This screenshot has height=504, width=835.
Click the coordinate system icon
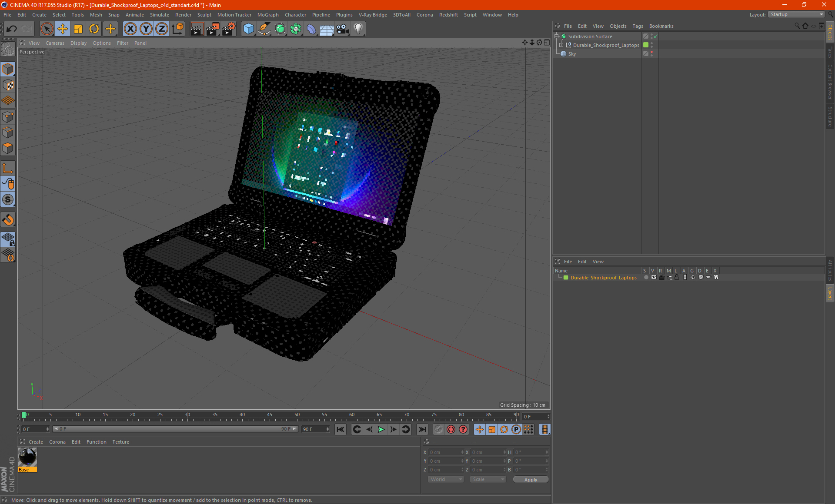177,29
